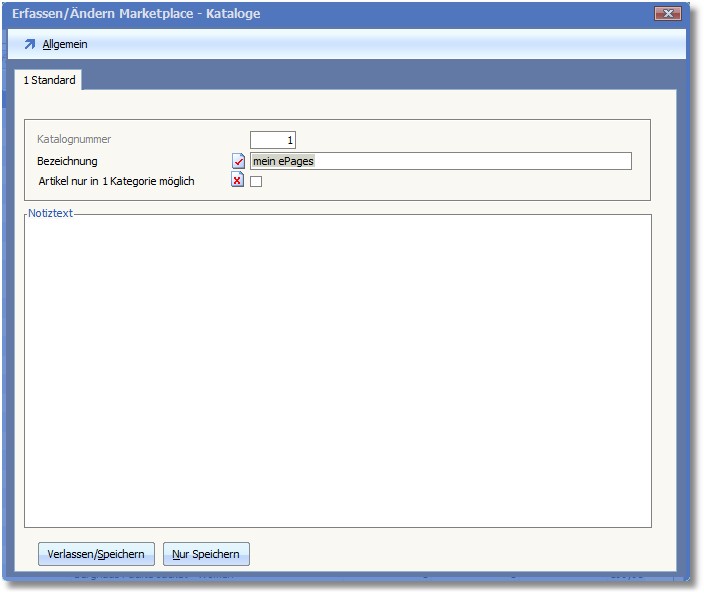Click inside the Notiztext text area
The image size is (704, 595).
point(338,370)
